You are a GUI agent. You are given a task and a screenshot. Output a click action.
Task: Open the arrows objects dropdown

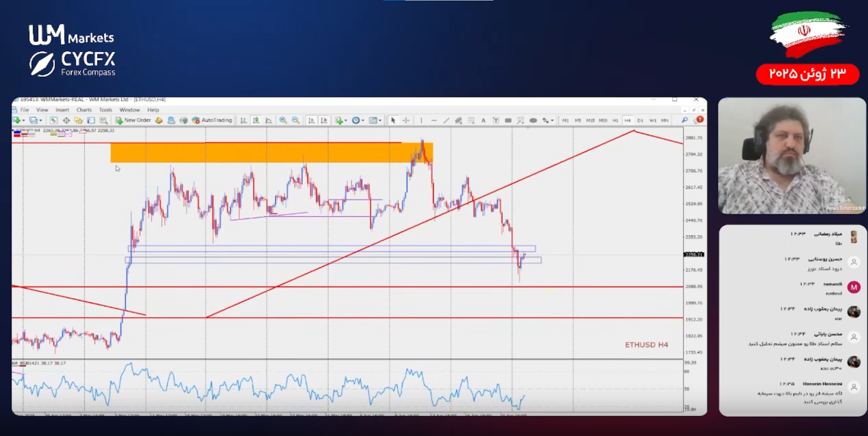(x=552, y=120)
